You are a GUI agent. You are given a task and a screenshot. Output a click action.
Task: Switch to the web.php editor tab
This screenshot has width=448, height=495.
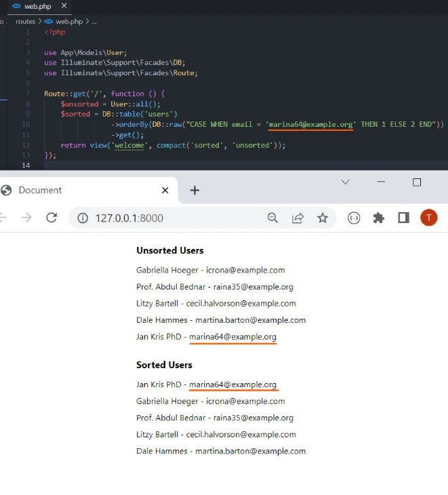tap(39, 5)
